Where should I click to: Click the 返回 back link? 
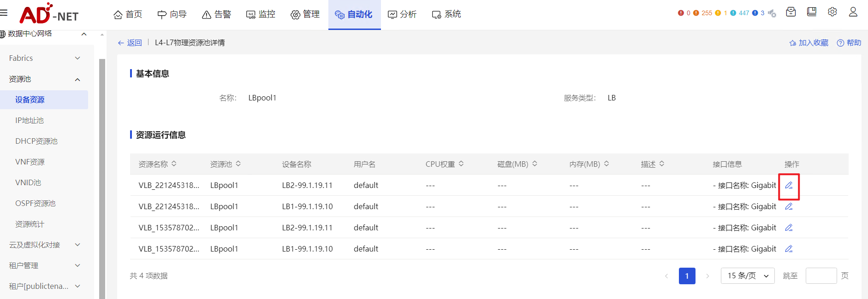130,43
